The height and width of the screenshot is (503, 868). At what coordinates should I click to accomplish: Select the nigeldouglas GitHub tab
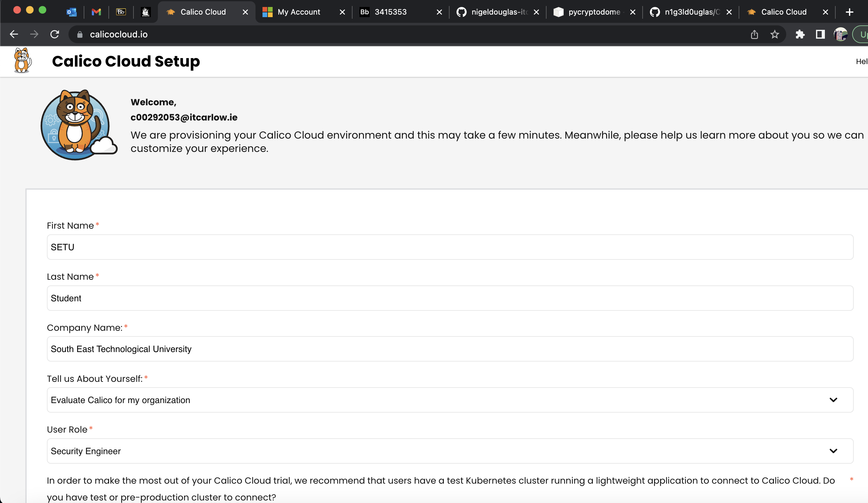(x=493, y=11)
